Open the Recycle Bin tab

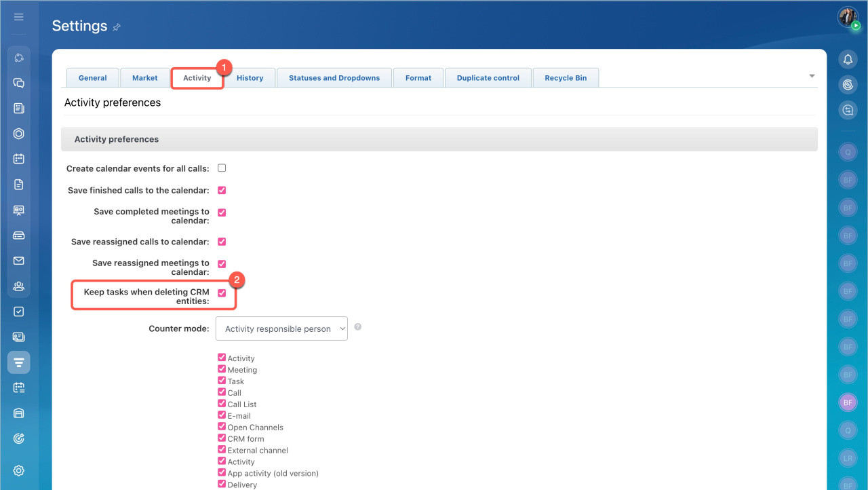[x=566, y=78]
